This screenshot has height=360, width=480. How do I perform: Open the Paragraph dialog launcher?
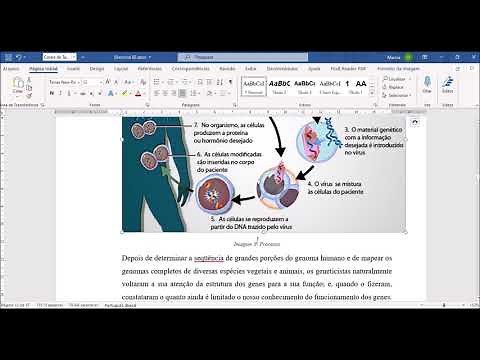pyautogui.click(x=235, y=105)
